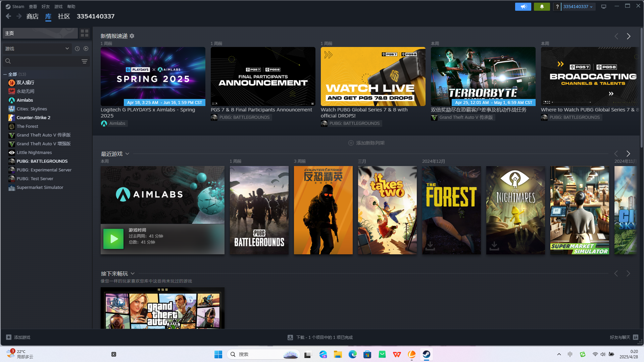Click the 好友与聊天 label
Image resolution: width=644 pixels, height=362 pixels.
point(620,337)
